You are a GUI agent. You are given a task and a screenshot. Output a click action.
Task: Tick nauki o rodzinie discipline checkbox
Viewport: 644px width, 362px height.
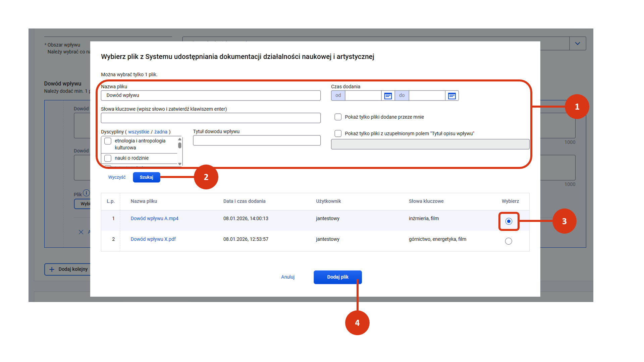click(x=108, y=158)
